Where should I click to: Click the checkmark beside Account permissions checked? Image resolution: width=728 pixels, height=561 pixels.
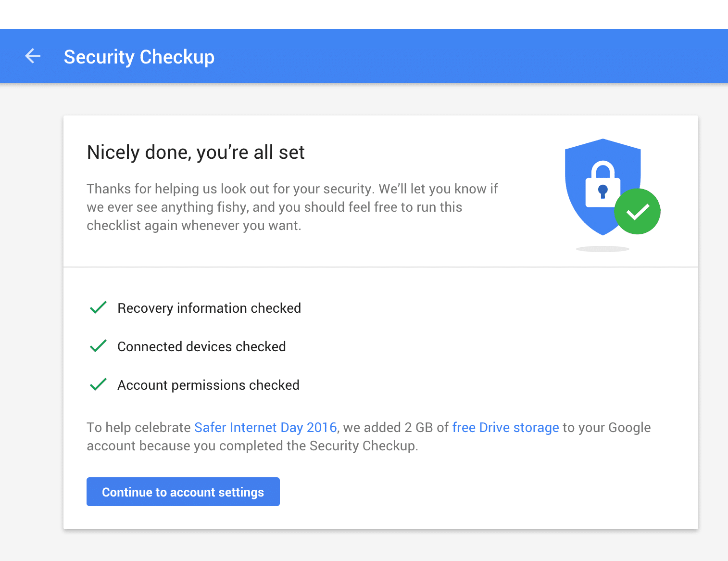click(x=98, y=384)
